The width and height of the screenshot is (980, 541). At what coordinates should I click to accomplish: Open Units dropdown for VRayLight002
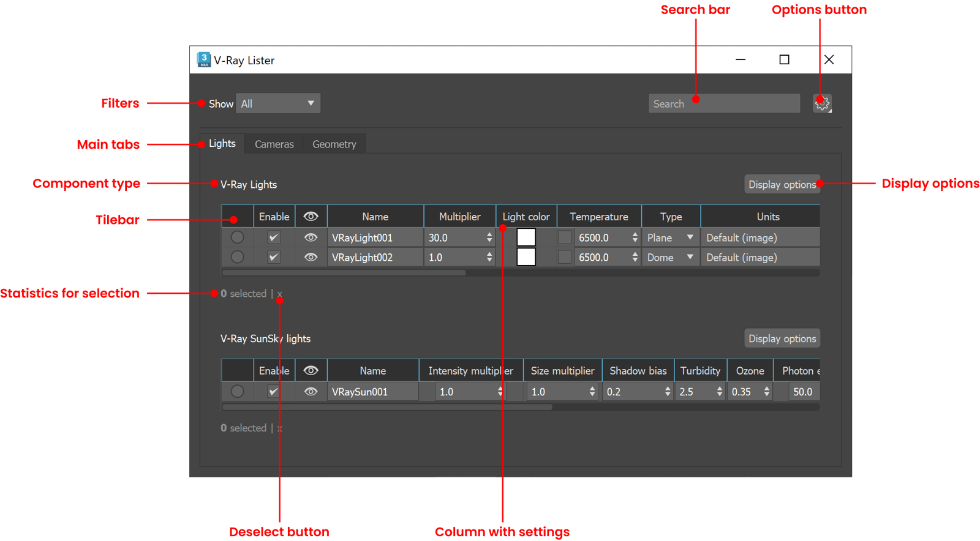pyautogui.click(x=761, y=258)
